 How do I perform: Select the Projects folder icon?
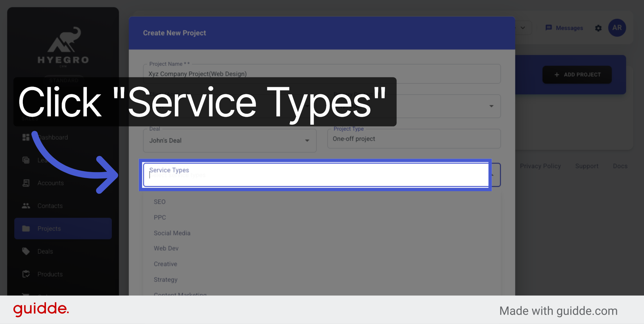click(26, 228)
